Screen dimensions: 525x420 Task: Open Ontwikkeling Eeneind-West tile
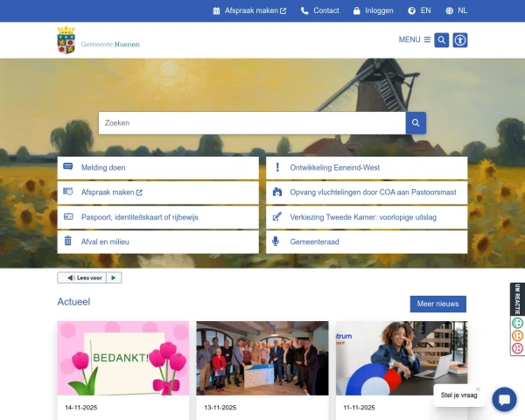367,168
